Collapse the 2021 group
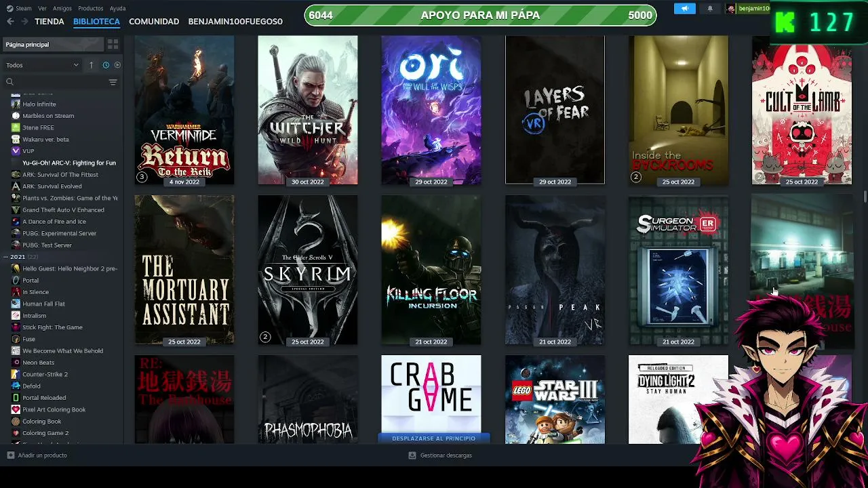The width and height of the screenshot is (868, 488). [5, 257]
